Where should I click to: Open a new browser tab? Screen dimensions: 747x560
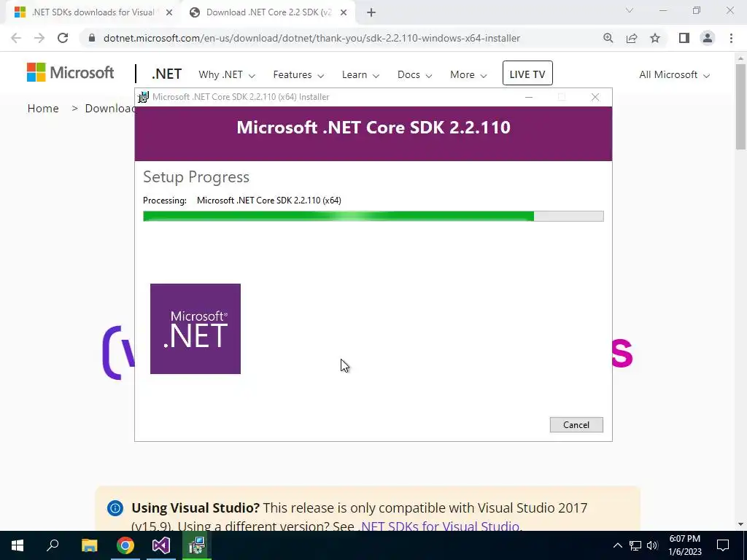(371, 12)
